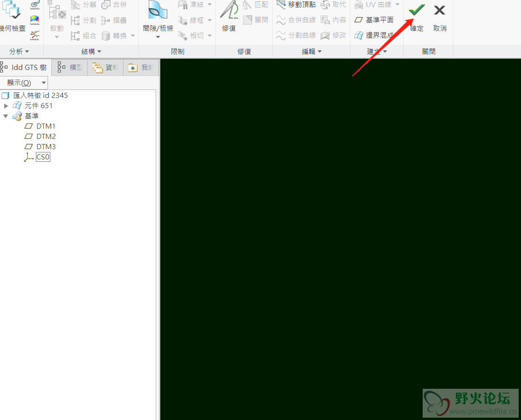The height and width of the screenshot is (420, 521).
Task: Select 元件 651 in the tree
Action: coord(39,106)
